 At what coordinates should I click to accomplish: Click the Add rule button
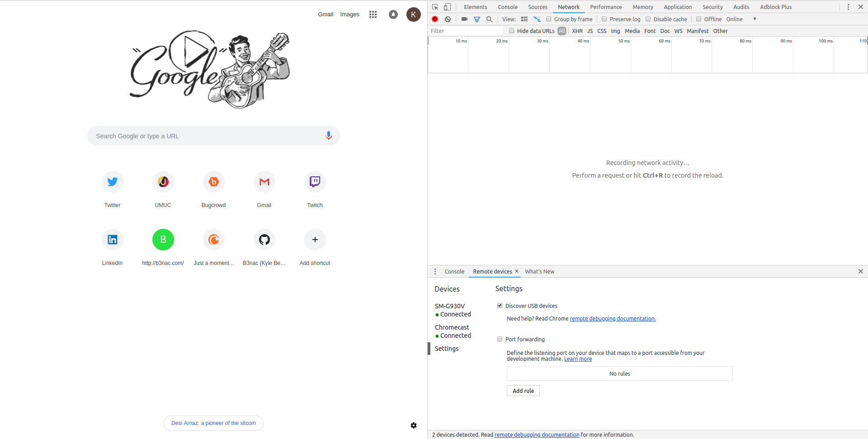click(x=523, y=391)
